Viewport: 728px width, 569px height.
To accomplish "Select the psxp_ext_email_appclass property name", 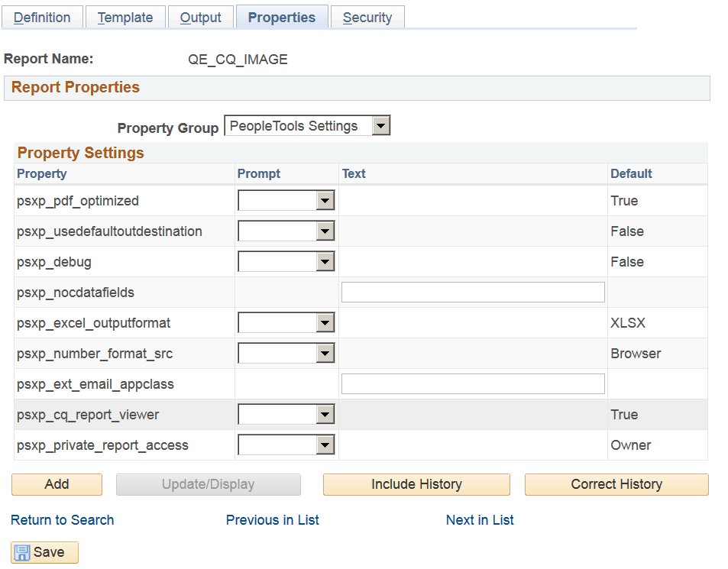I will (x=95, y=384).
